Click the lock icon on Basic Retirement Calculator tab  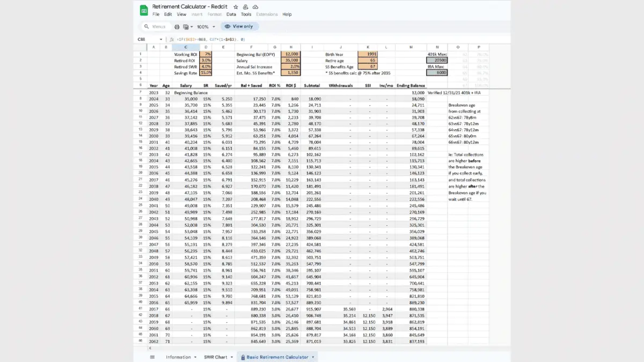coord(243,357)
